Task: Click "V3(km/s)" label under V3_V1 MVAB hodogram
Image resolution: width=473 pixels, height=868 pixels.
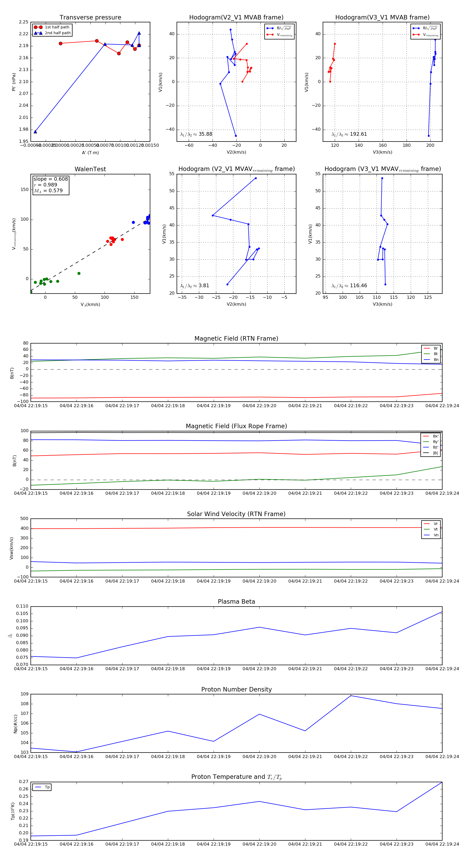Action: pos(382,152)
